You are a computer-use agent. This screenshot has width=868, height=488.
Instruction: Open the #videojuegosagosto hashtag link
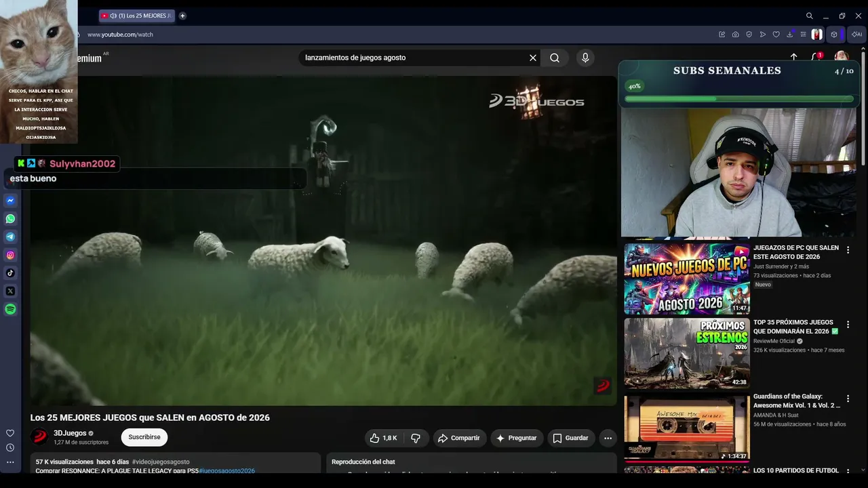(161, 462)
